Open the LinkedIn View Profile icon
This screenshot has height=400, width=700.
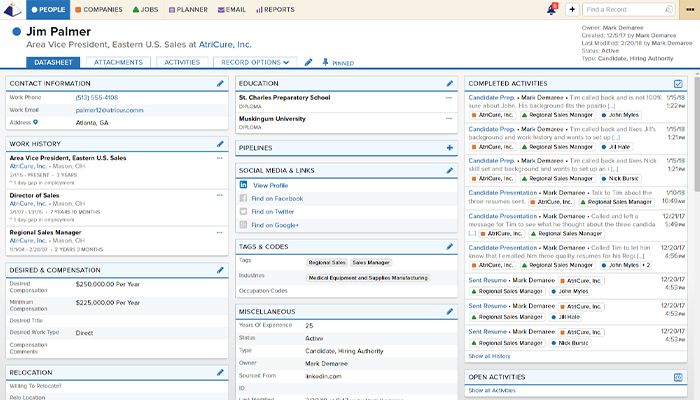(x=244, y=185)
